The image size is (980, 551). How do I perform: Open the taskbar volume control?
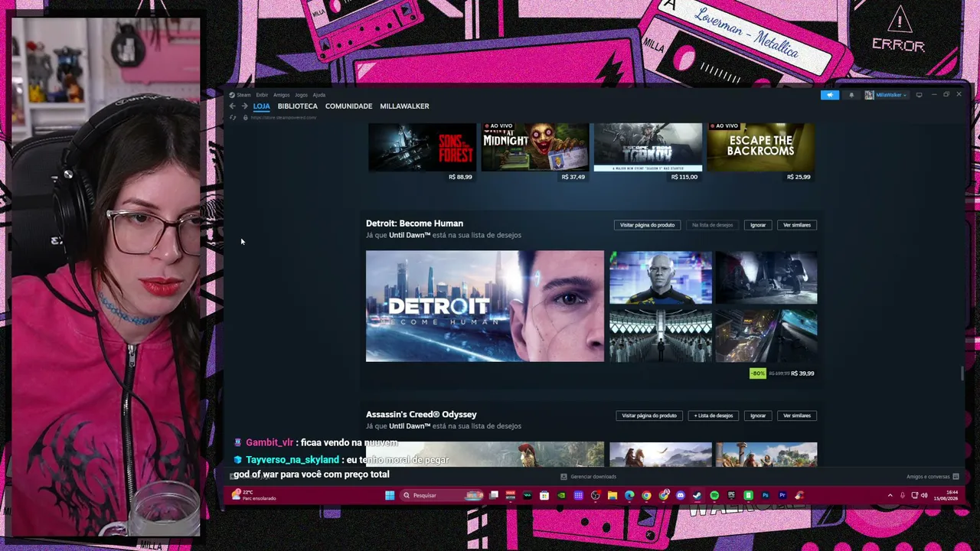click(x=924, y=496)
